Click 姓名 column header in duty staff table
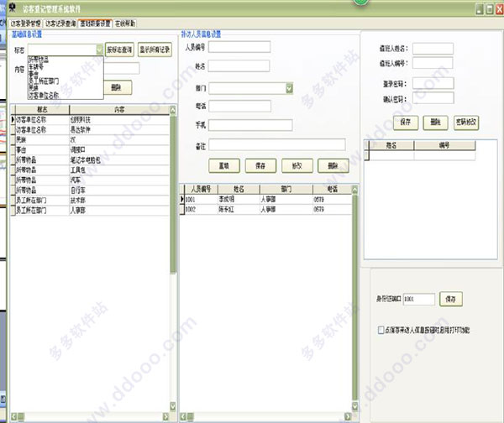The width and height of the screenshot is (504, 423). [391, 145]
